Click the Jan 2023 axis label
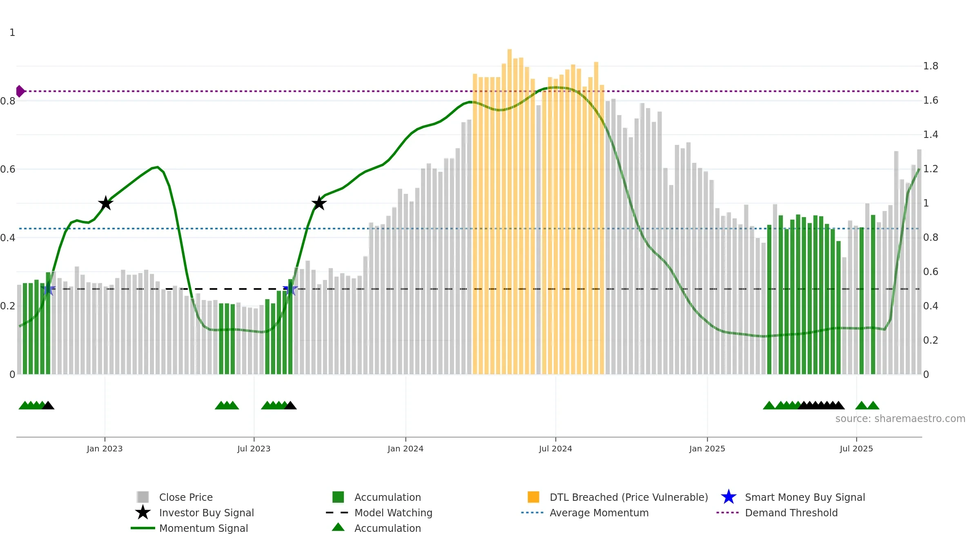This screenshot has width=980, height=551. pyautogui.click(x=105, y=449)
